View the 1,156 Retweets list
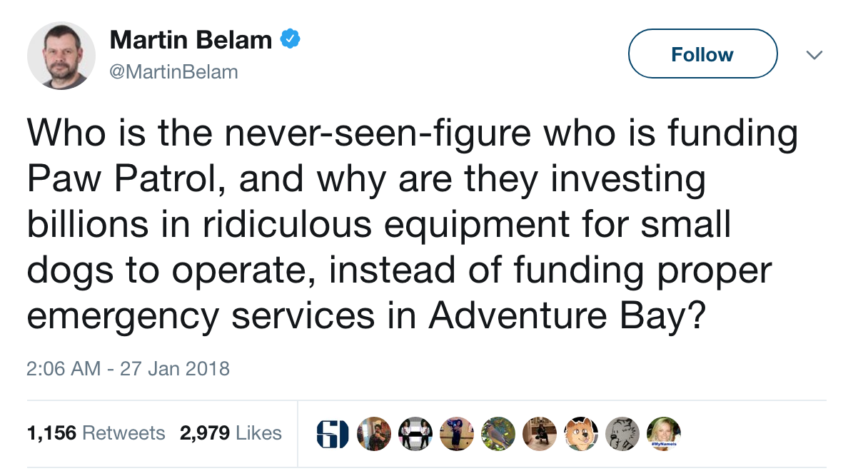This screenshot has width=868, height=471. 95,432
